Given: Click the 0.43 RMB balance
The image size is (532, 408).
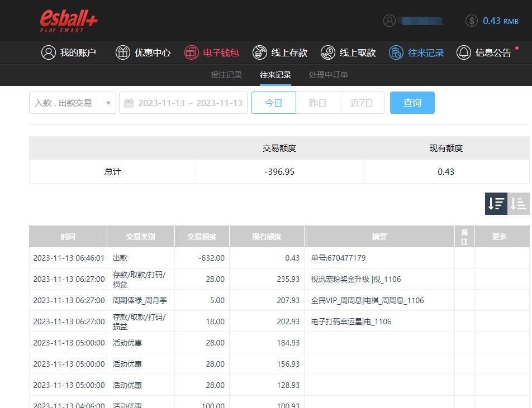Looking at the screenshot, I should pyautogui.click(x=501, y=21).
